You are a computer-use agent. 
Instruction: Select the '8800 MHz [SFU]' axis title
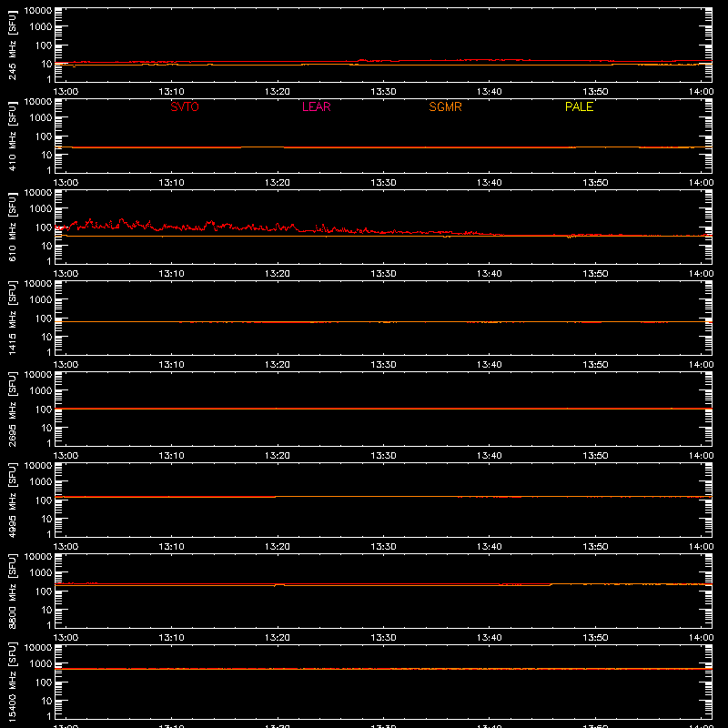[13, 591]
